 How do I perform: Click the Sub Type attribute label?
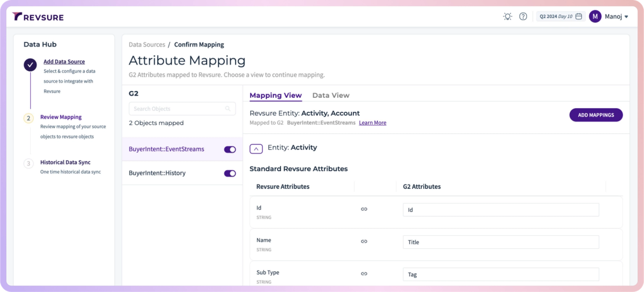tap(268, 272)
